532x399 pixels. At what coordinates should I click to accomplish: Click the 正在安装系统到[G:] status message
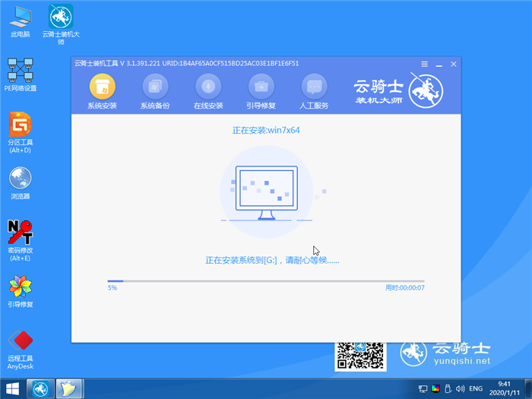tap(272, 260)
